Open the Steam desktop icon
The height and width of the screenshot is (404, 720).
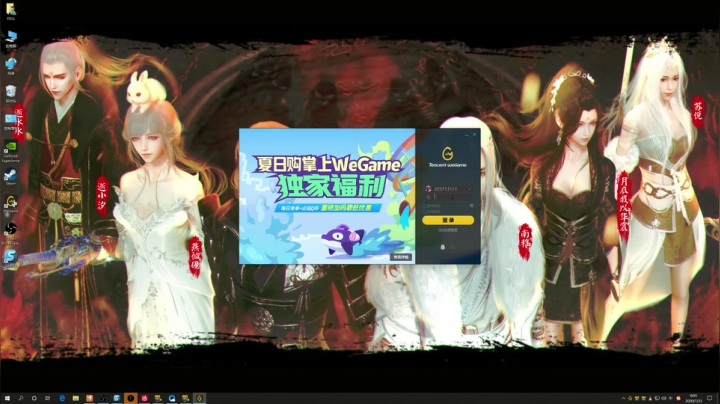click(x=11, y=176)
